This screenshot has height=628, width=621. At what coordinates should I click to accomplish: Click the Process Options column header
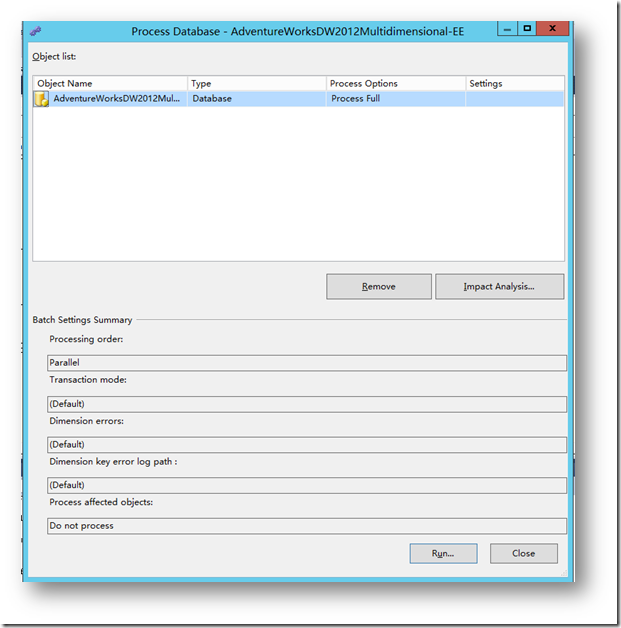(x=396, y=83)
